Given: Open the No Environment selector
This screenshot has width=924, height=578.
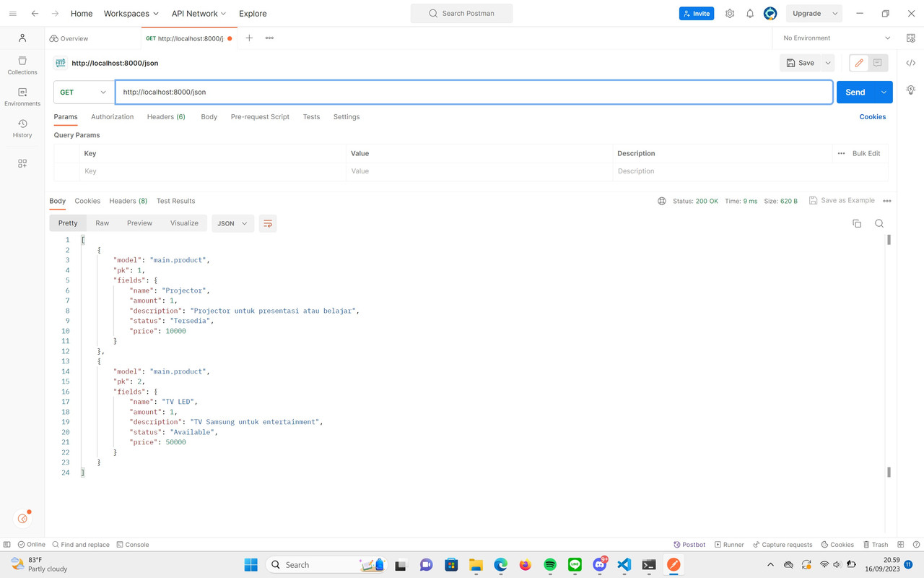Looking at the screenshot, I should point(836,38).
